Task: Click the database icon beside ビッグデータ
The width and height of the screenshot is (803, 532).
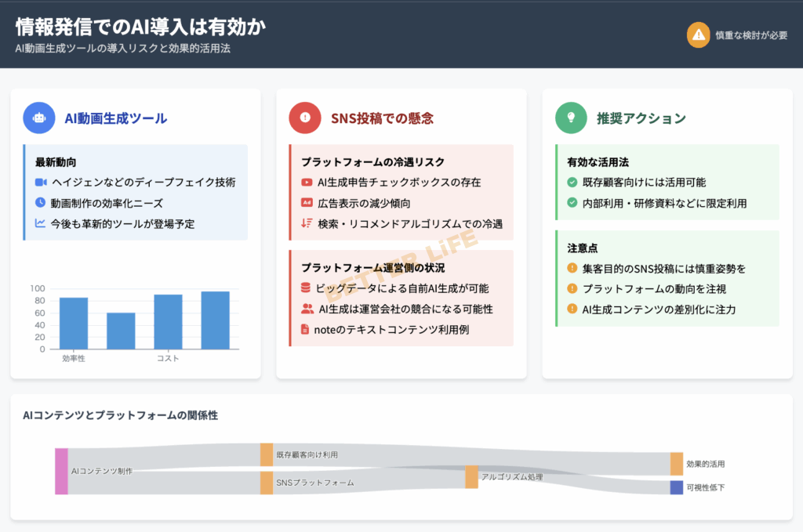Action: pyautogui.click(x=307, y=288)
